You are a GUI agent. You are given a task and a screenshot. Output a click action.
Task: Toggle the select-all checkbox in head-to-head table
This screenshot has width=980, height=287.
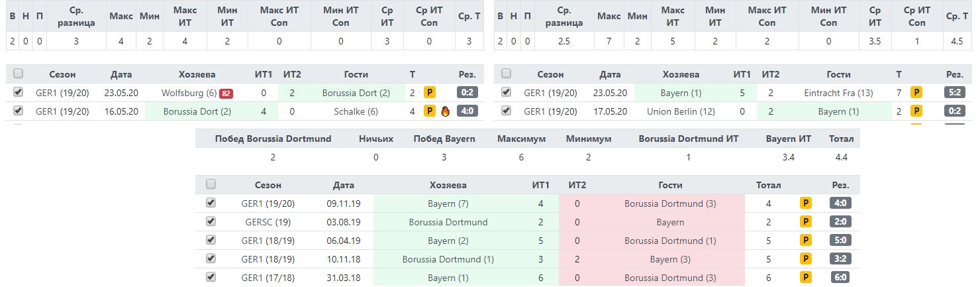211,184
